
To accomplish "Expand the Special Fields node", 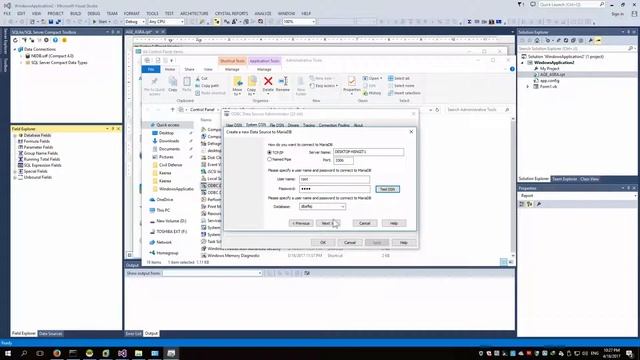I will [x=15, y=171].
